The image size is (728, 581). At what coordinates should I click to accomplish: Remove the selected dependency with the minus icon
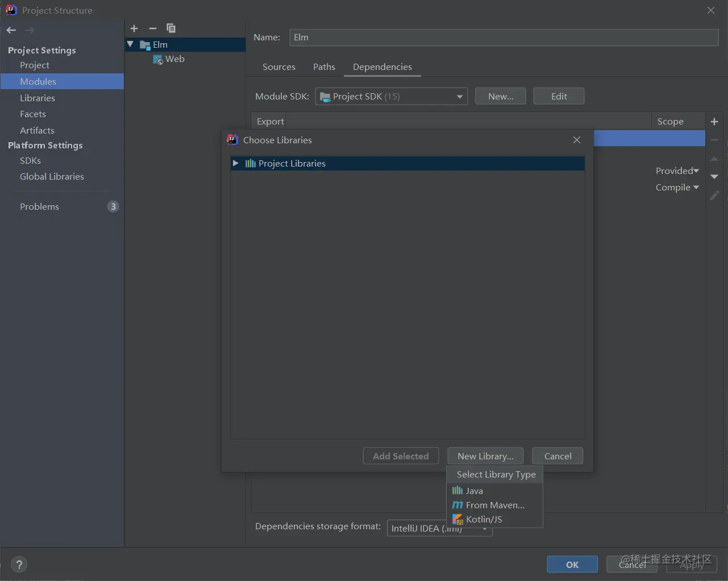pyautogui.click(x=714, y=140)
